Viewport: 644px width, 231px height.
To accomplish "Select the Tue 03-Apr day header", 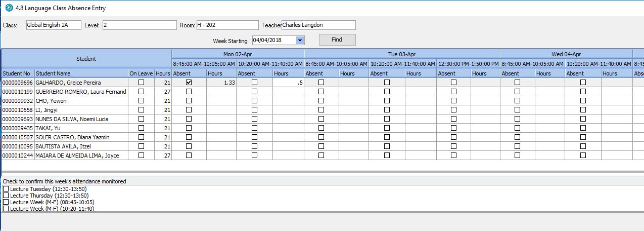I will pos(402,54).
